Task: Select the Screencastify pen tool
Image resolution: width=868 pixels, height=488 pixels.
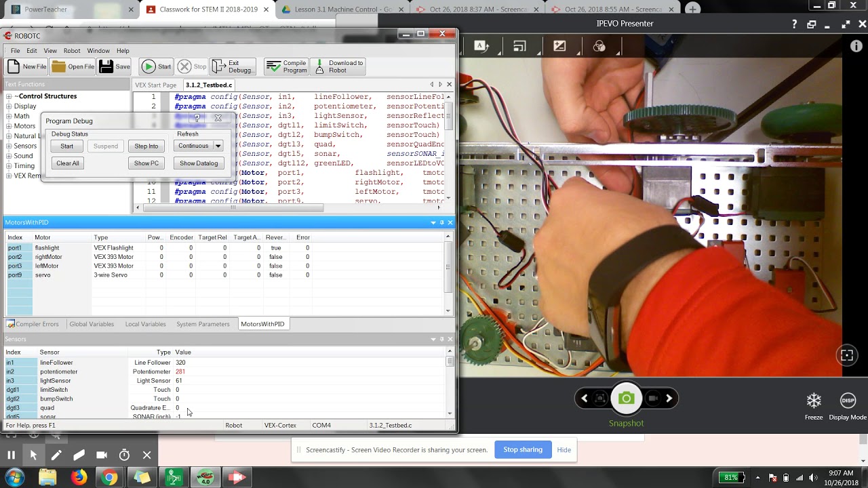Action: pyautogui.click(x=56, y=455)
